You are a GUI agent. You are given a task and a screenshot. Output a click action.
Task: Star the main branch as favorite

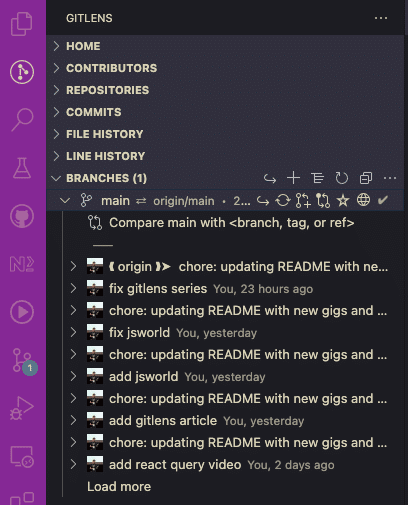[x=343, y=201]
